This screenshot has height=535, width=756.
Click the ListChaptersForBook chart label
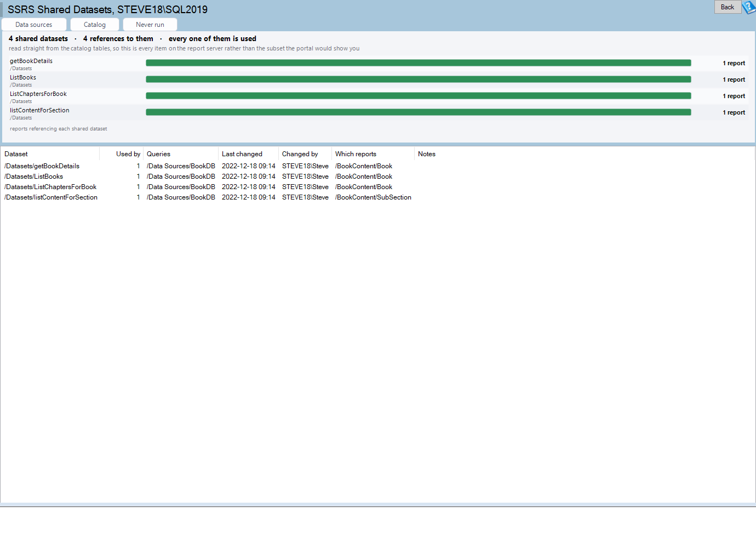(x=38, y=94)
